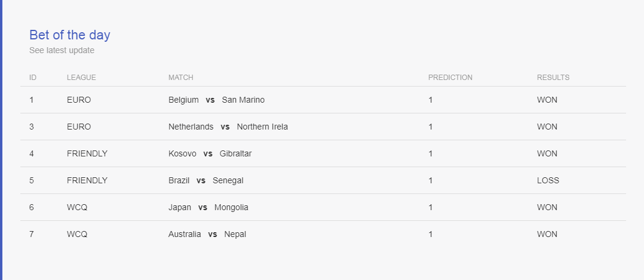The height and width of the screenshot is (280, 644).
Task: Open the Japan vs Mongolia match
Action: pyautogui.click(x=208, y=207)
